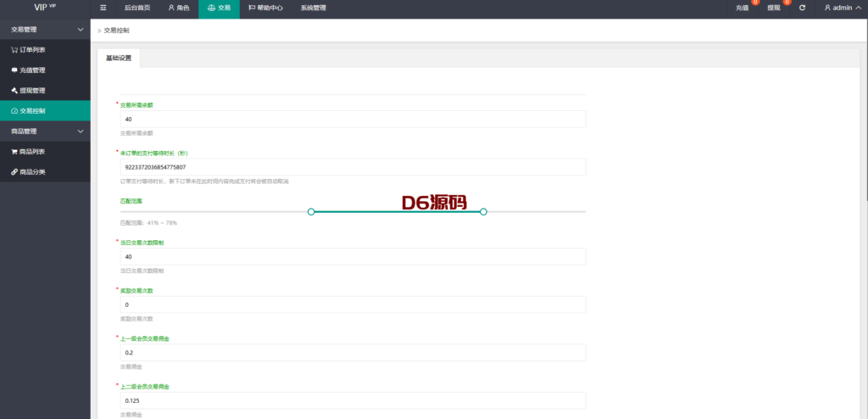This screenshot has height=419, width=868.
Task: Click the '匹配范围：41% ~ 78%' text
Action: [x=148, y=223]
